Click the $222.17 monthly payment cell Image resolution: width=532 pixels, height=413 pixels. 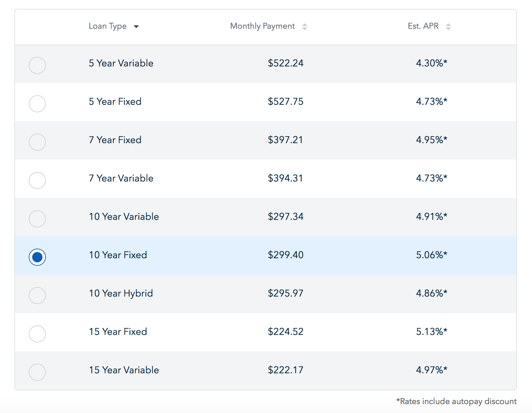286,370
